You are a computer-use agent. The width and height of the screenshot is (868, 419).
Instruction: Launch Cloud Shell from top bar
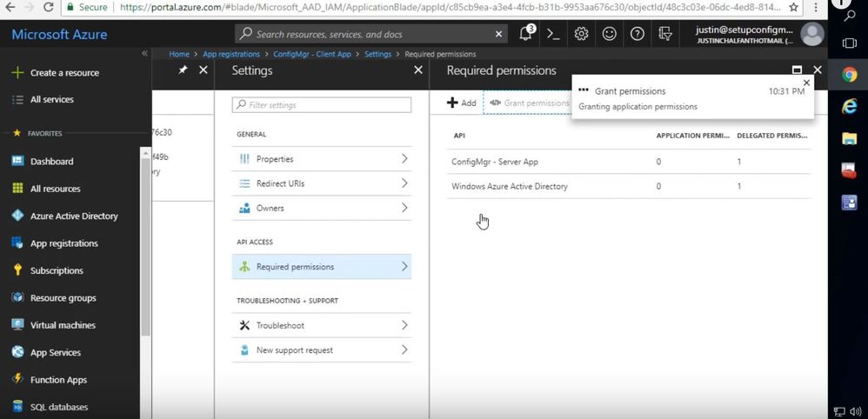click(553, 34)
